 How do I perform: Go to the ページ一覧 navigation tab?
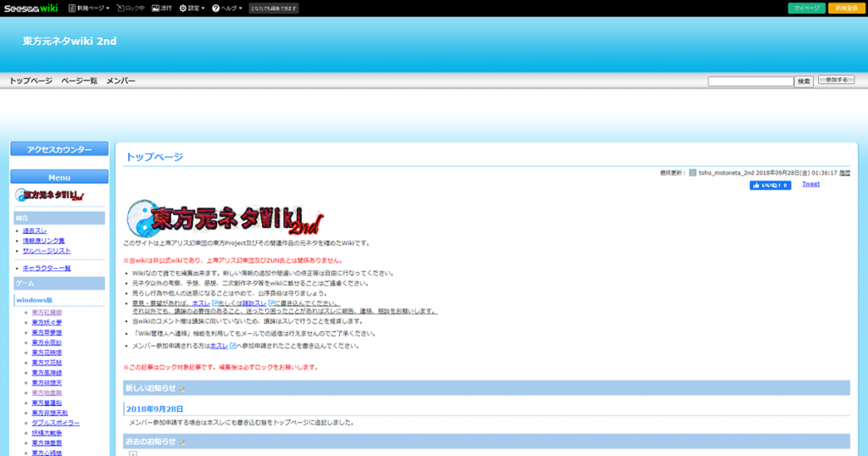tap(79, 81)
